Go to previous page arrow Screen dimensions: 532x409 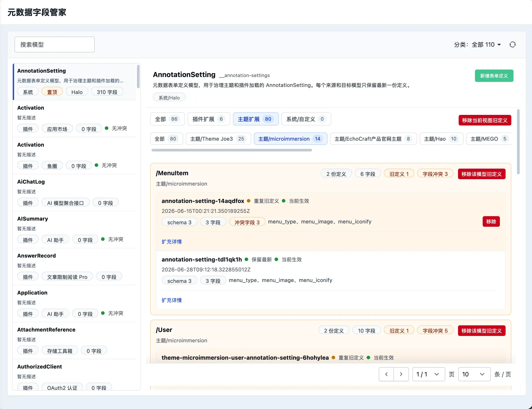(x=386, y=374)
